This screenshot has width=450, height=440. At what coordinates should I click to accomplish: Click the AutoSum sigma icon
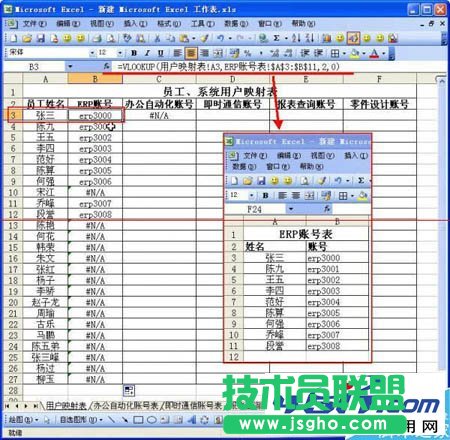tap(276, 39)
